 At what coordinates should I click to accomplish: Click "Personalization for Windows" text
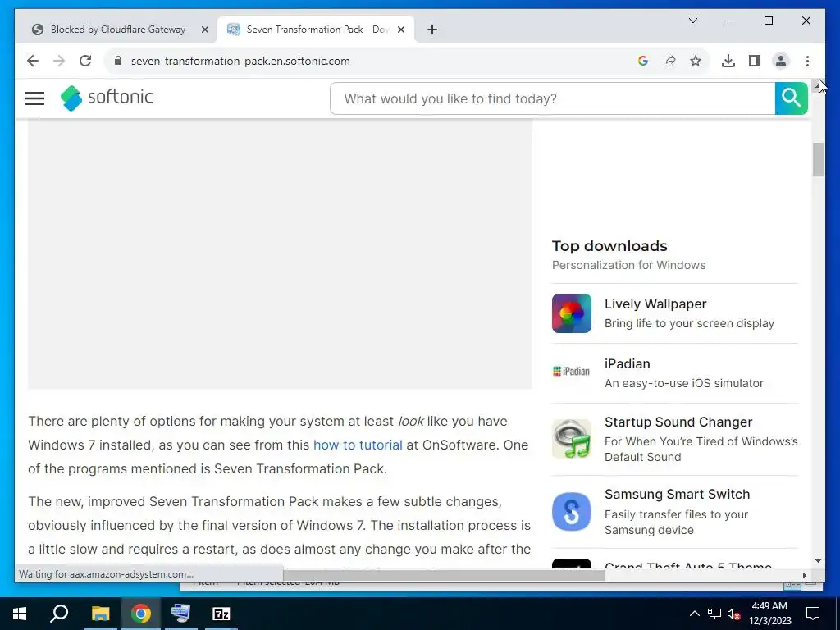[x=628, y=265]
